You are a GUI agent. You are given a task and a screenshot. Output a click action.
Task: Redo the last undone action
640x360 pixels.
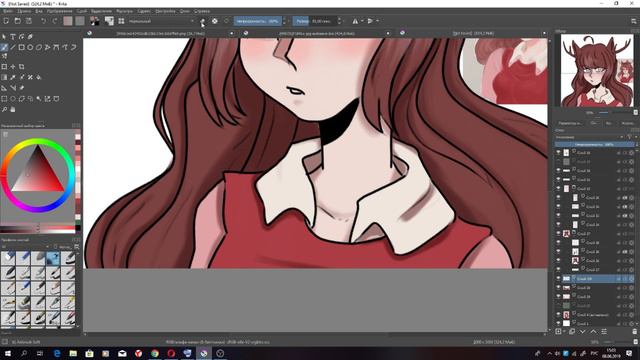tap(55, 21)
